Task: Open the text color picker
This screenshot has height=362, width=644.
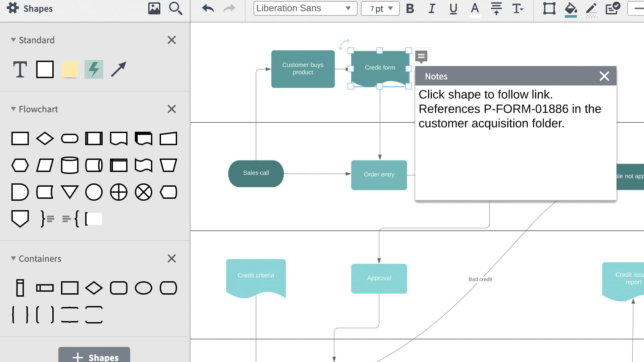Action: tap(475, 9)
